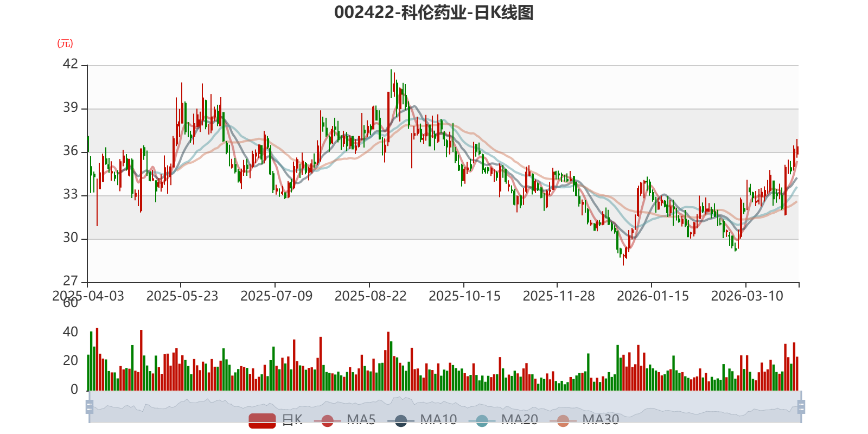Click the chart title 002422-科伦药业-日K线图
The width and height of the screenshot is (868, 434).
434,12
